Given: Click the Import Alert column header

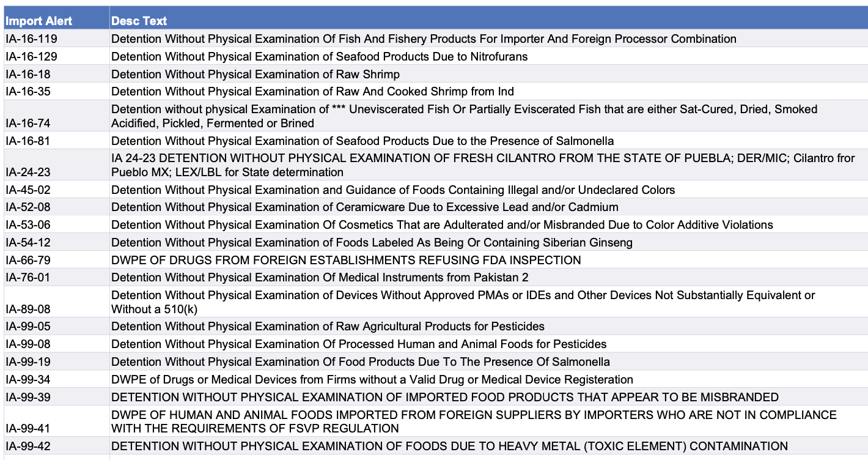Looking at the screenshot, I should tap(39, 21).
